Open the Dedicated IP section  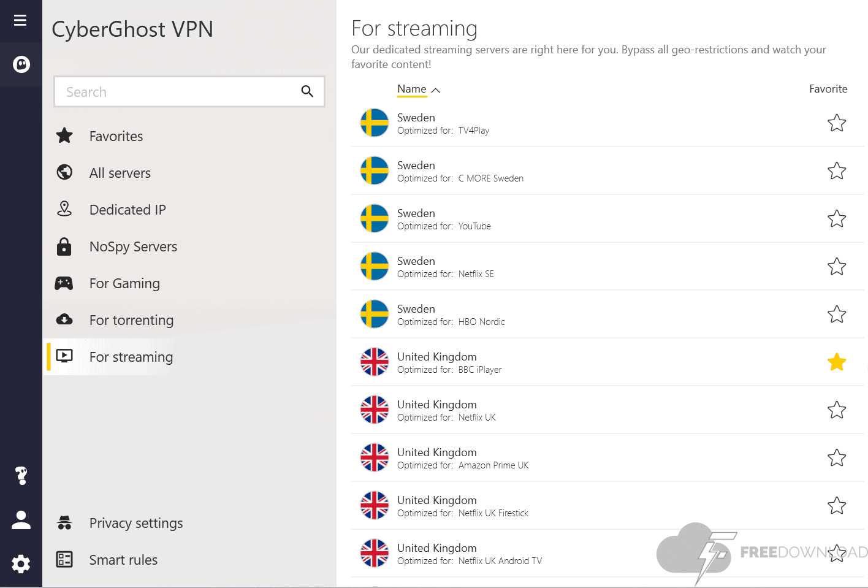128,210
